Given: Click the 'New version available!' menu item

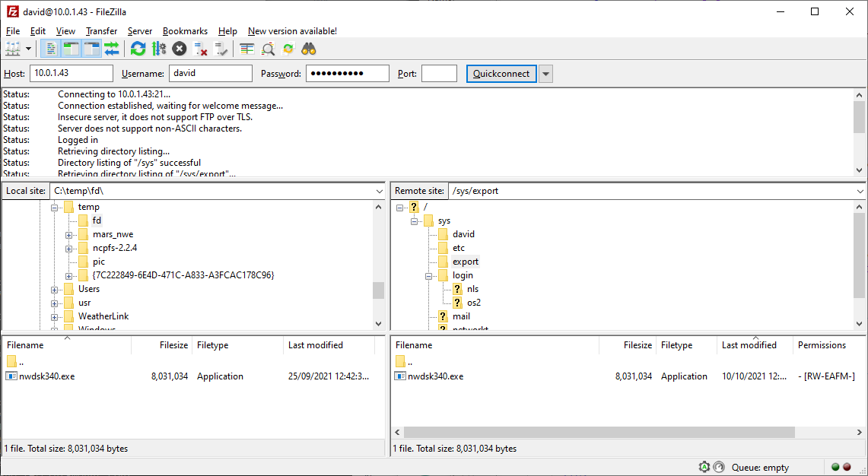Looking at the screenshot, I should (292, 31).
